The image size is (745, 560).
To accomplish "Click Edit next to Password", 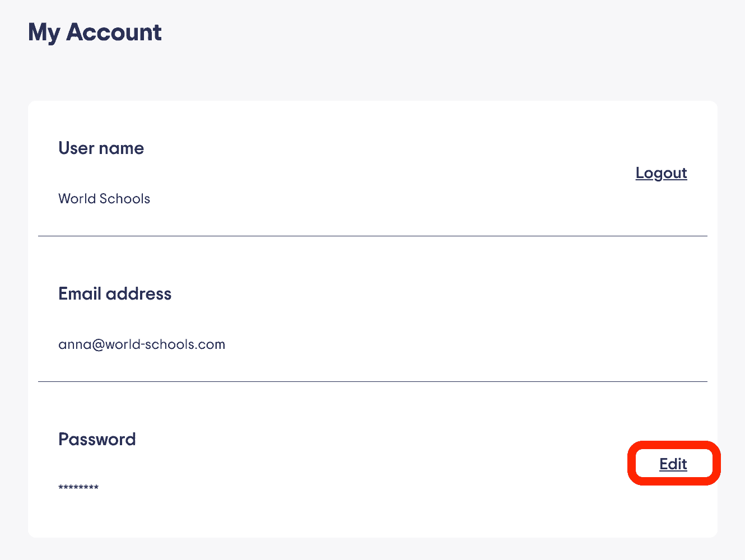I will tap(673, 464).
